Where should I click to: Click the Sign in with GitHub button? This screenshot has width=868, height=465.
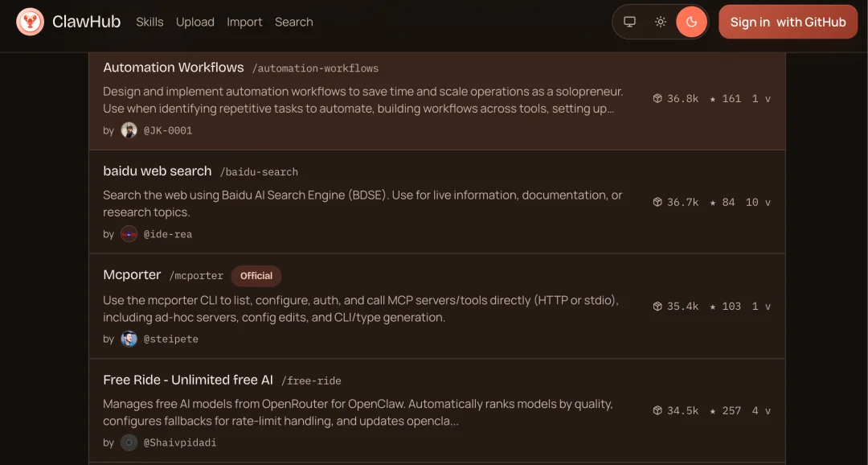click(x=788, y=22)
